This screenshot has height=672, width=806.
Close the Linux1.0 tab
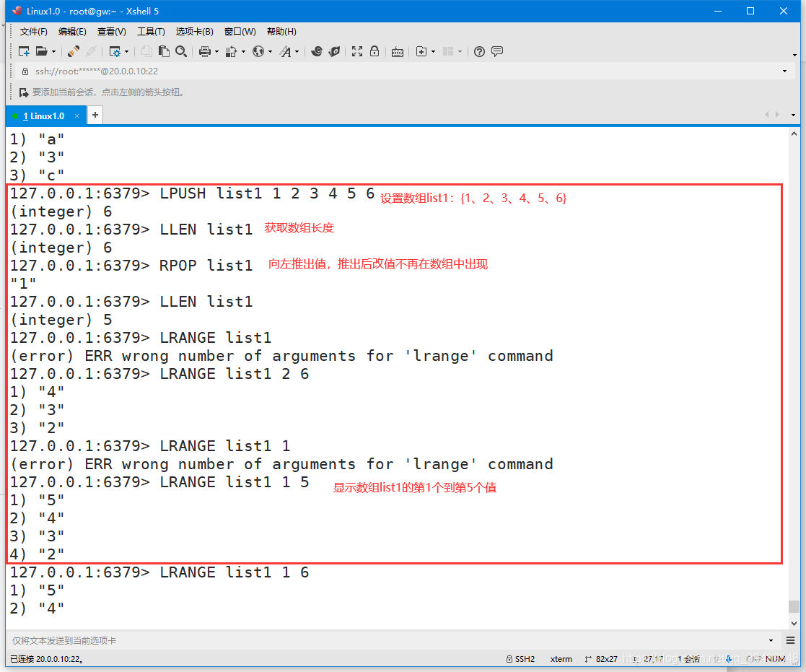(x=76, y=116)
